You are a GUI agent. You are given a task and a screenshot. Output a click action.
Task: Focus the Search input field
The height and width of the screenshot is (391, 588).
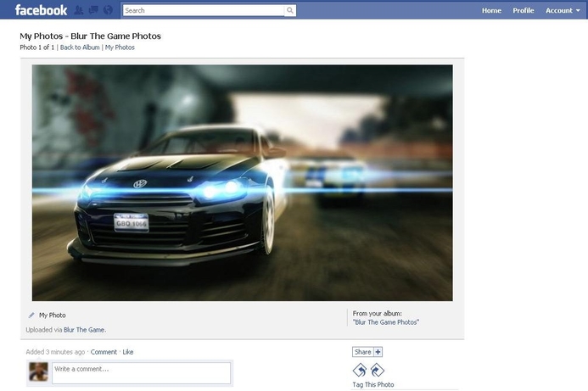pos(204,10)
